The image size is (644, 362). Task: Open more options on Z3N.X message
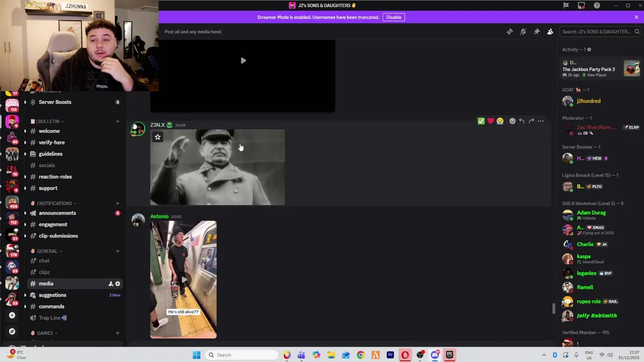point(541,121)
